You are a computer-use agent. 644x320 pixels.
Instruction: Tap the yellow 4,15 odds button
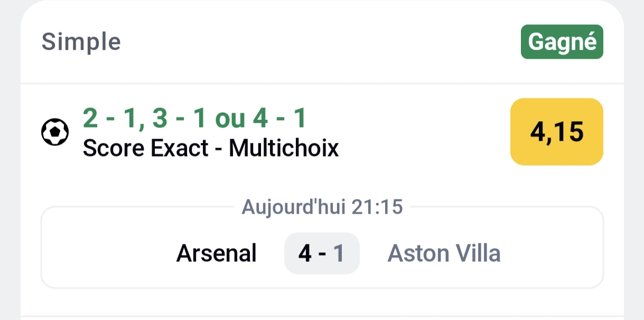click(x=556, y=132)
